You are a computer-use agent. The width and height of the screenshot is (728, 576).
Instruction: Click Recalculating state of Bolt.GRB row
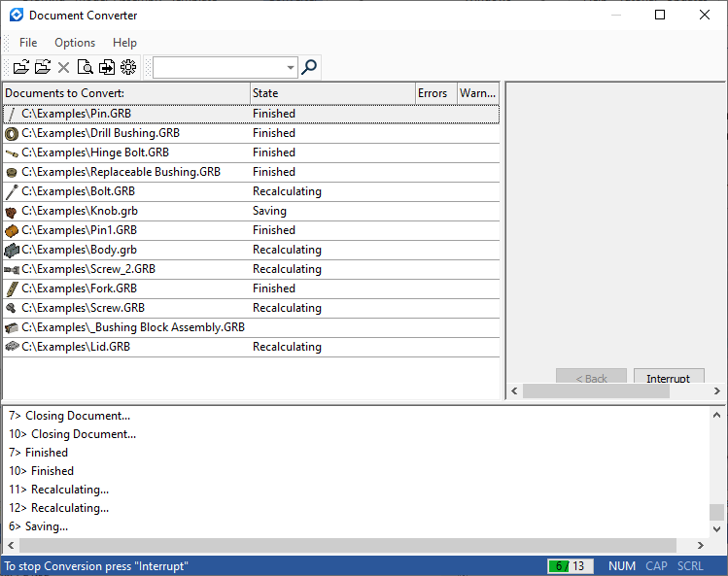pyautogui.click(x=287, y=191)
